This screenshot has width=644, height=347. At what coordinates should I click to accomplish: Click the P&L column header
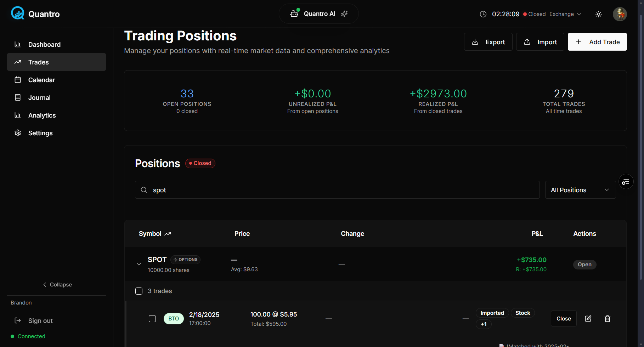coord(537,234)
